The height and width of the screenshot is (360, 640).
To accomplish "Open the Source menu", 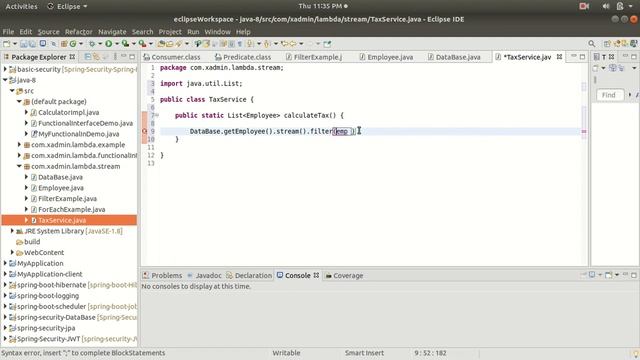I will (48, 31).
